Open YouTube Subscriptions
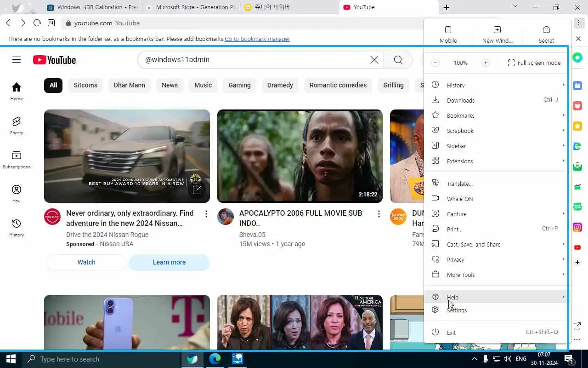Image resolution: width=588 pixels, height=368 pixels. pyautogui.click(x=17, y=159)
